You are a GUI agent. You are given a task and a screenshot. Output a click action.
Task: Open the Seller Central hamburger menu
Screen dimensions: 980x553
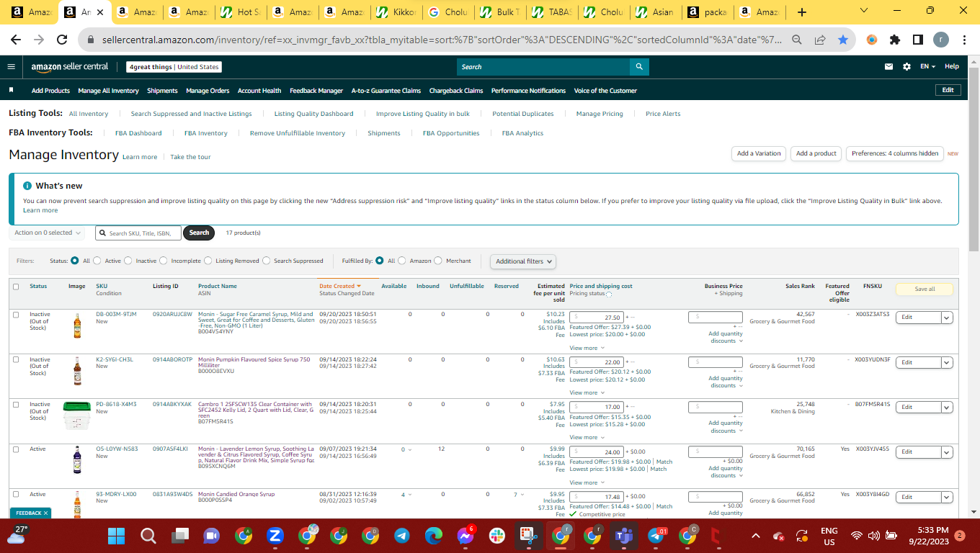click(11, 66)
